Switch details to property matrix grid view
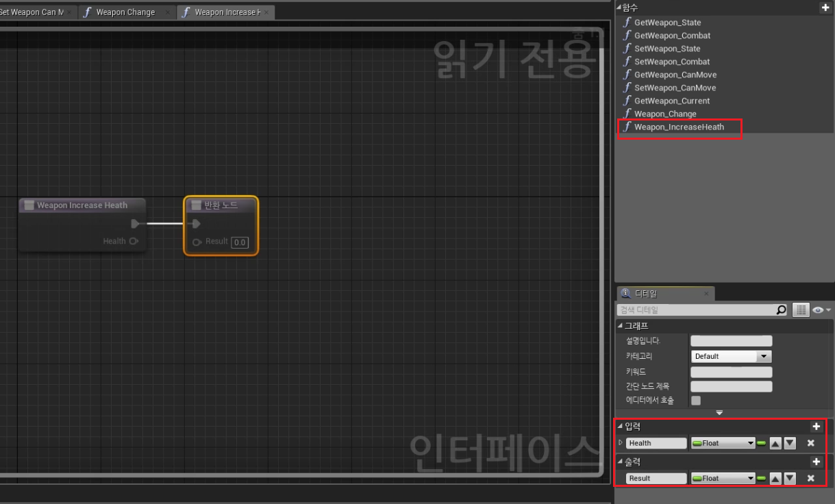 point(801,310)
